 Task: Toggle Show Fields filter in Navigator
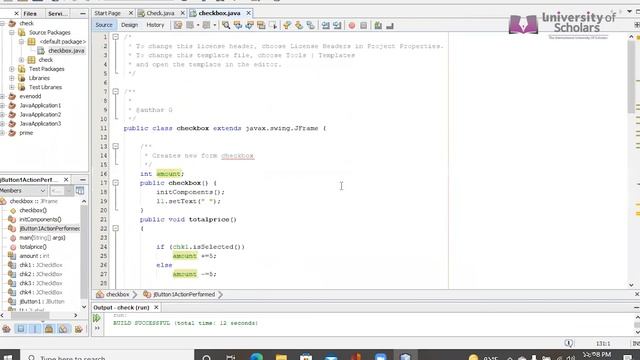21,329
